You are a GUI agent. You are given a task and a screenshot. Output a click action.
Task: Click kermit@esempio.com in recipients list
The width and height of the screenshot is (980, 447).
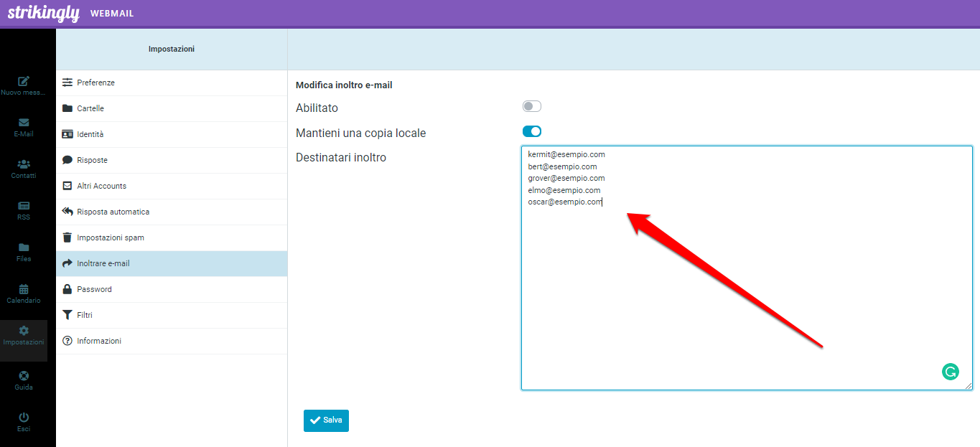coord(566,154)
